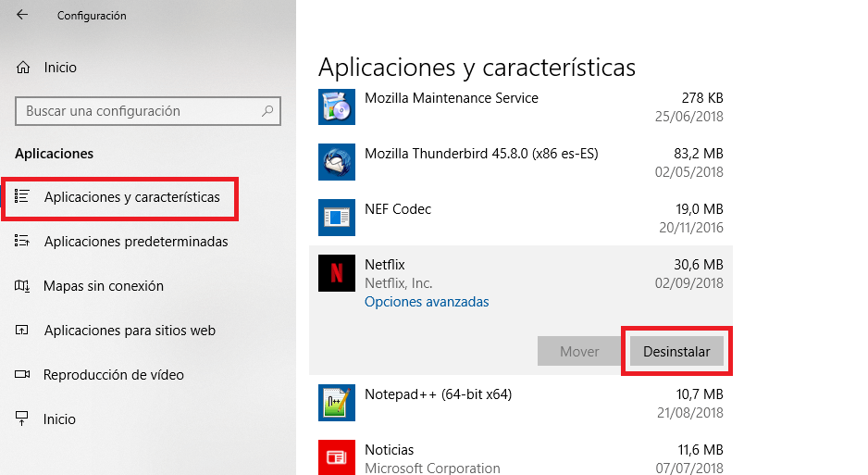Click the 10,7 MB size value

700,394
